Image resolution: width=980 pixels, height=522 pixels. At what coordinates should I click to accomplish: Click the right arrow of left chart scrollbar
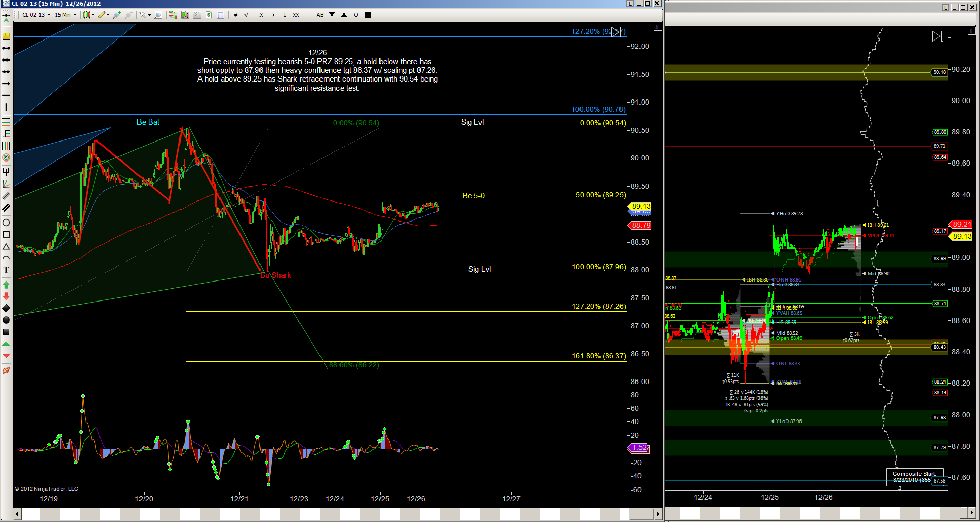[x=658, y=513]
